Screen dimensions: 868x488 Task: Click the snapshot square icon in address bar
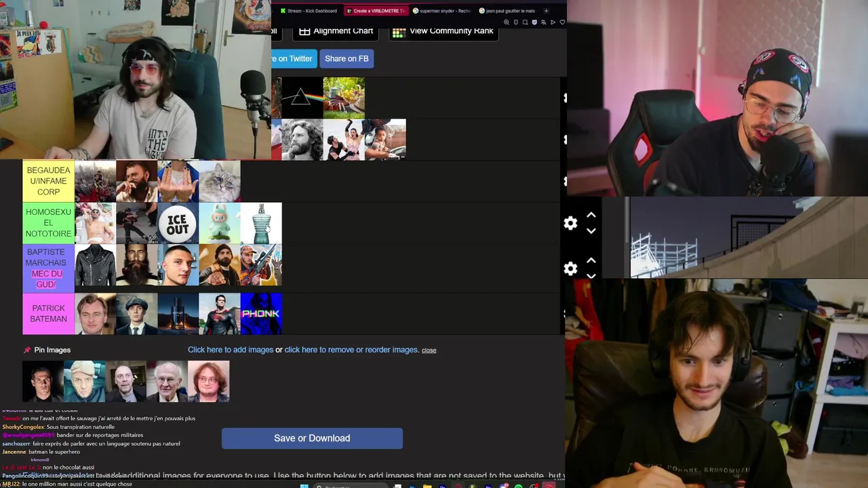click(x=525, y=22)
